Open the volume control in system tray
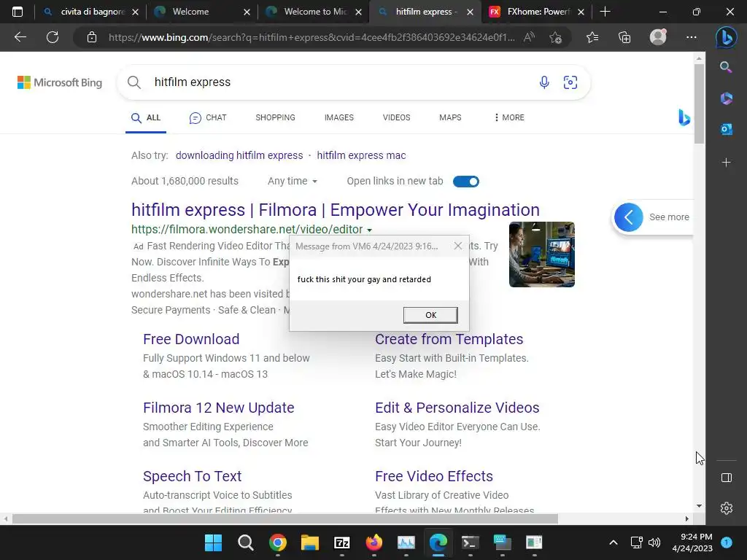The image size is (747, 560). (x=654, y=542)
